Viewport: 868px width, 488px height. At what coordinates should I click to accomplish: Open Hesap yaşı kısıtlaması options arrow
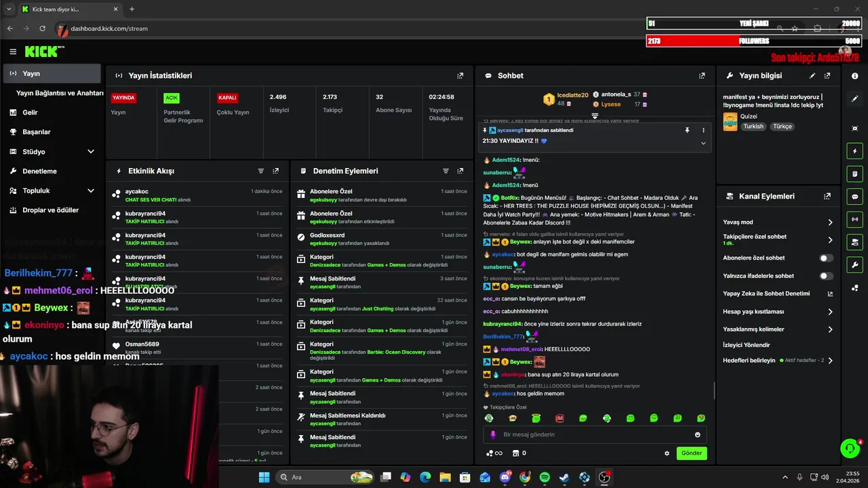830,312
